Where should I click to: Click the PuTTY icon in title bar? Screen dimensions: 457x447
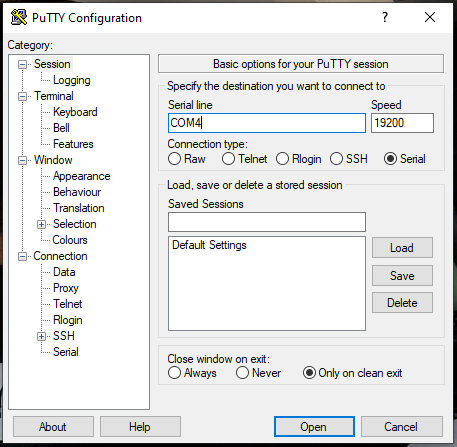19,17
